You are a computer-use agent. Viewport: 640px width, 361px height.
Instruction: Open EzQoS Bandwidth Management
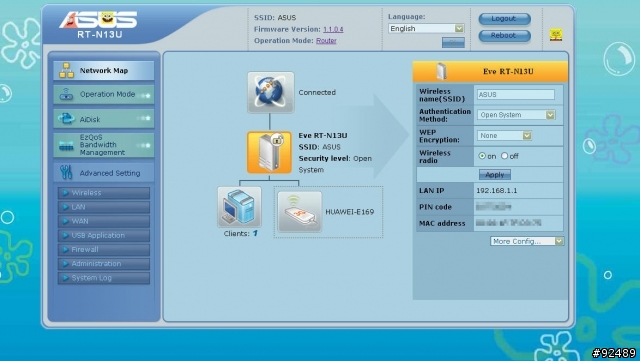tap(104, 145)
